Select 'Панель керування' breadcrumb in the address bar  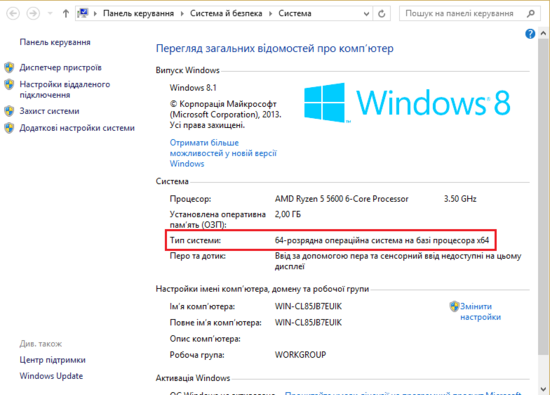pos(138,13)
